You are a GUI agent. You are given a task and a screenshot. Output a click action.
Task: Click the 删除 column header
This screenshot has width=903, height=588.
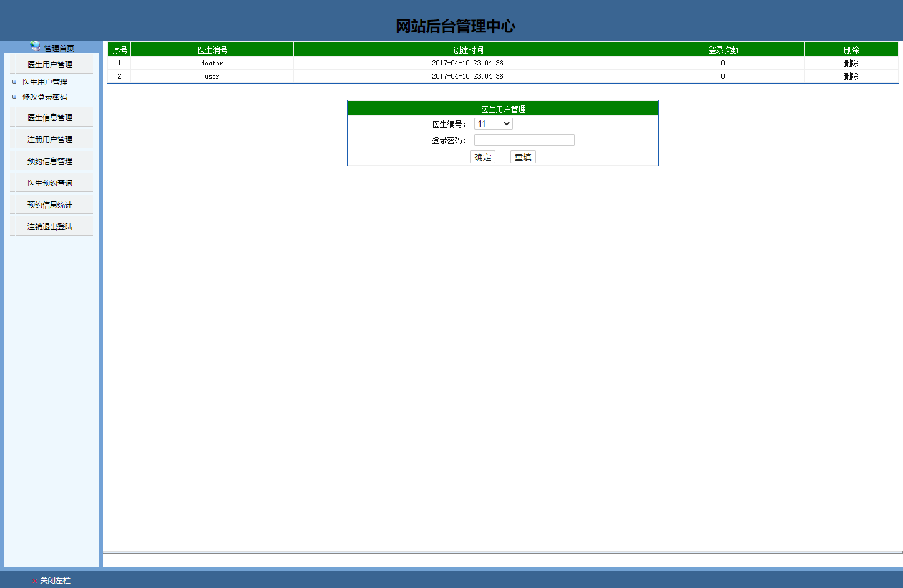pyautogui.click(x=851, y=50)
